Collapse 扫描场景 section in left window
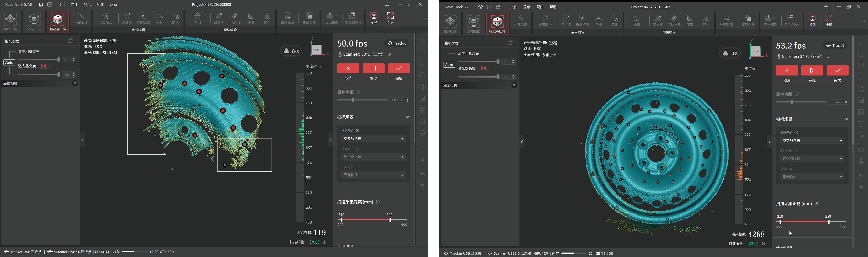 pyautogui.click(x=407, y=117)
